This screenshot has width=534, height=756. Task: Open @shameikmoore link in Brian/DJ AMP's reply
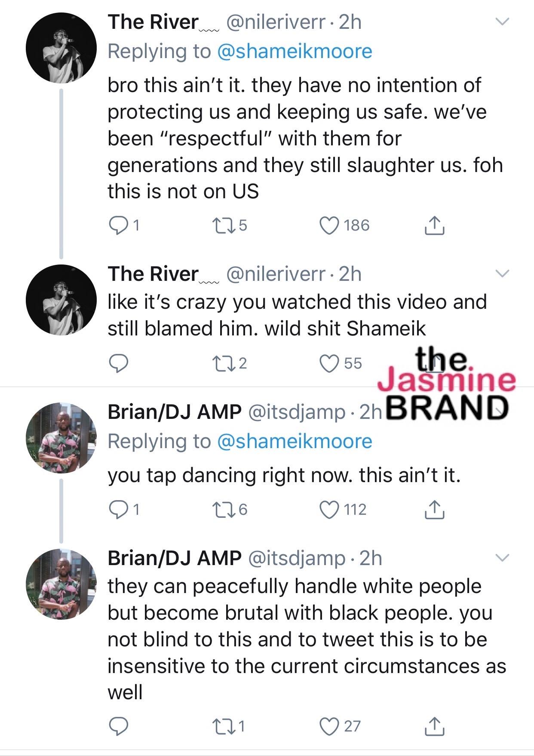point(295,442)
